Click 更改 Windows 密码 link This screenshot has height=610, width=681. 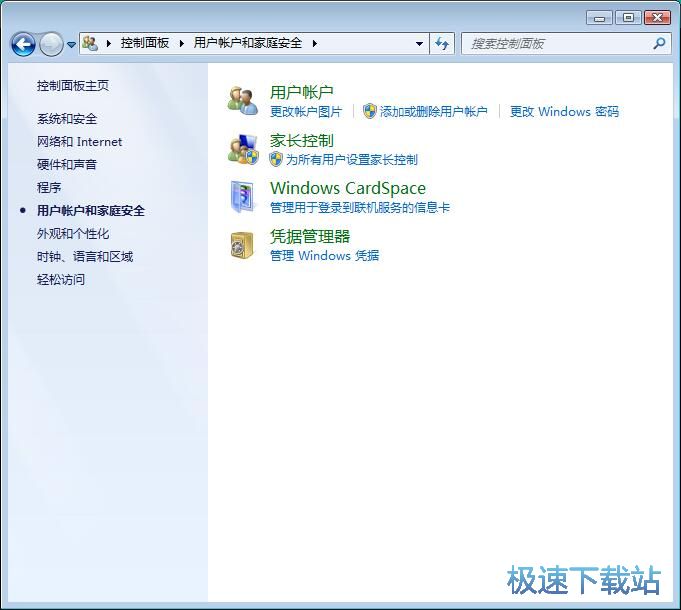(564, 112)
